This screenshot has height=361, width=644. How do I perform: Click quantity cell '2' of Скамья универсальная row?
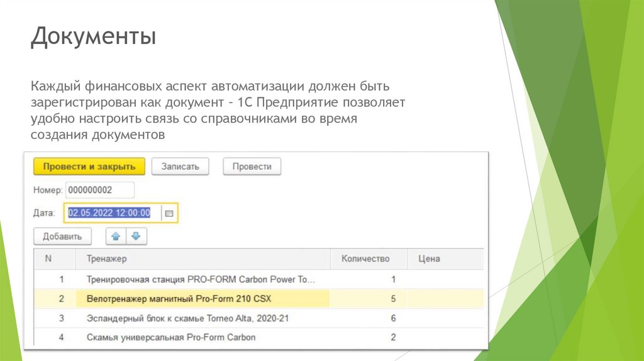(x=369, y=337)
